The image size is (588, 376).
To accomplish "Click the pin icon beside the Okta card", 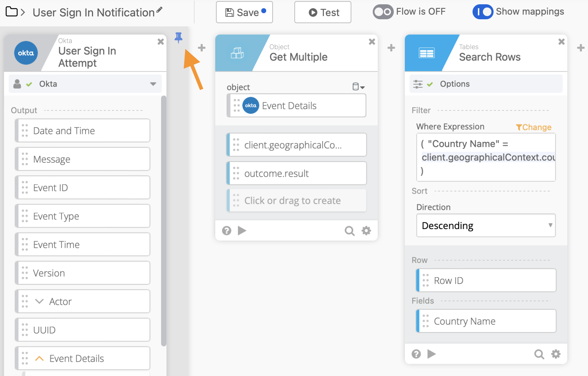I will [x=179, y=37].
